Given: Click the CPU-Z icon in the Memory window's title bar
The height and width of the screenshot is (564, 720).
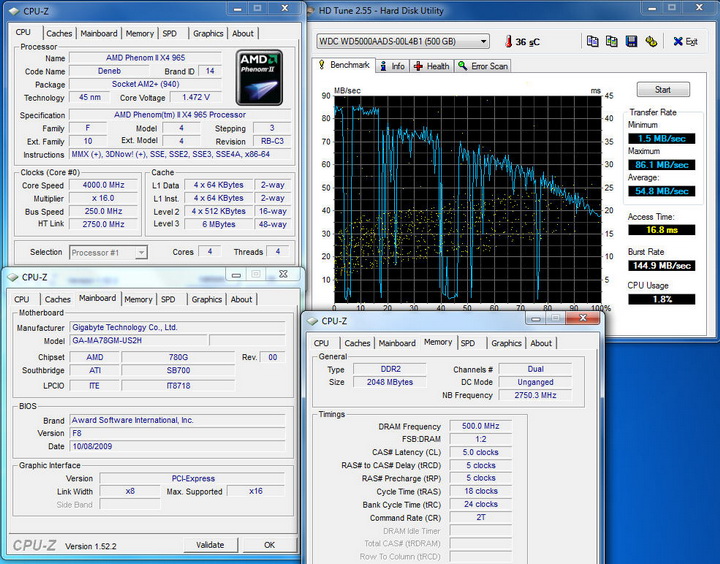Looking at the screenshot, I should (x=311, y=321).
